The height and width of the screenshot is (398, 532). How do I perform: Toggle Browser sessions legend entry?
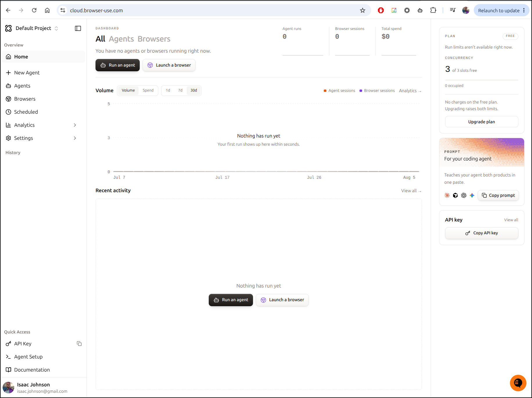pyautogui.click(x=377, y=91)
